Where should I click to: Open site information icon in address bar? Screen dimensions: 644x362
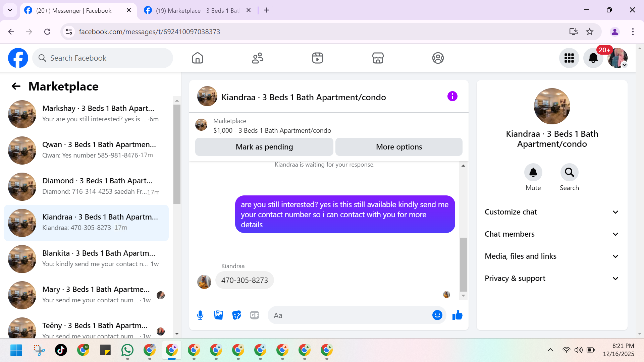pos(69,32)
